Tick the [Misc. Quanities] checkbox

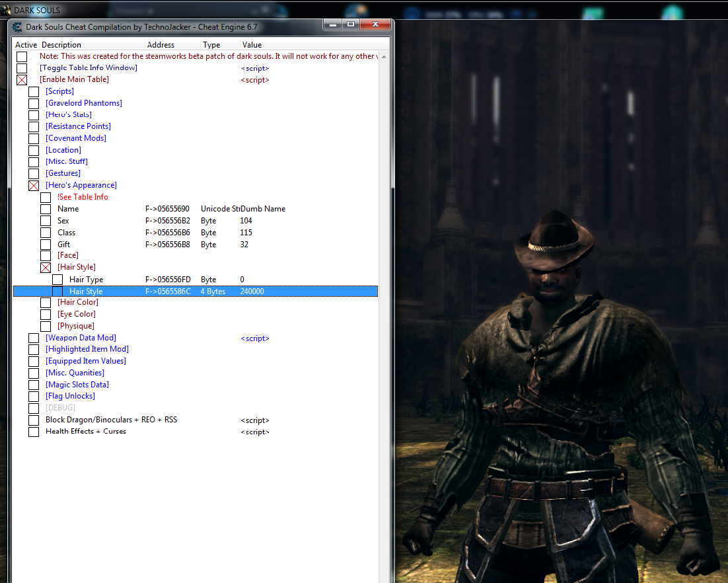click(x=34, y=373)
